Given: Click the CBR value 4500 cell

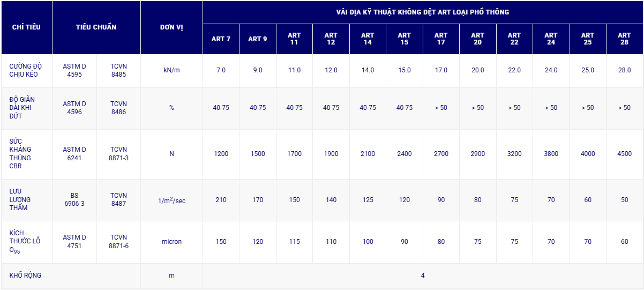Looking at the screenshot, I should 624,154.
